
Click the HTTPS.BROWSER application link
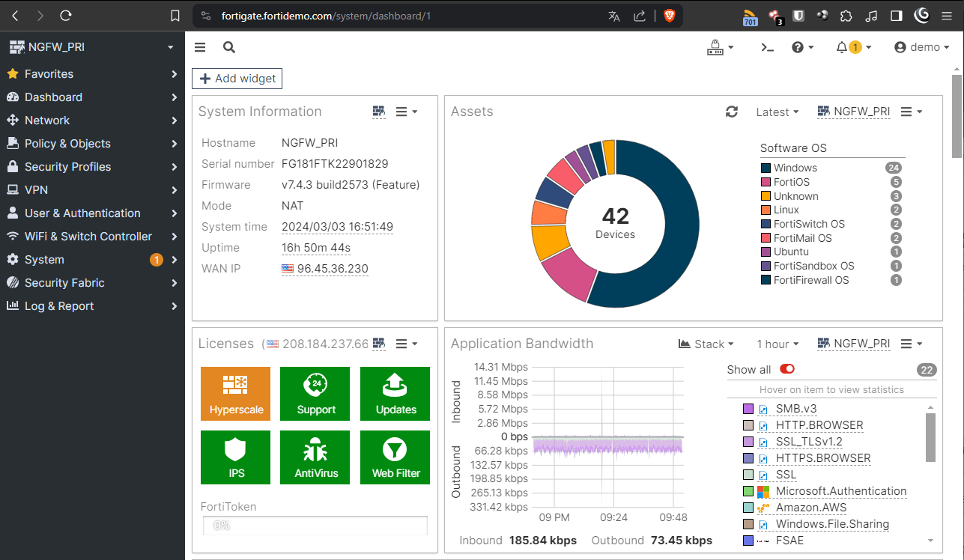point(823,458)
